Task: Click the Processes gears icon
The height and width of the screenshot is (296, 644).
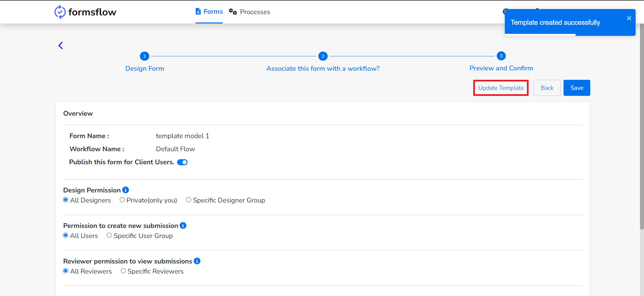Action: (x=233, y=12)
